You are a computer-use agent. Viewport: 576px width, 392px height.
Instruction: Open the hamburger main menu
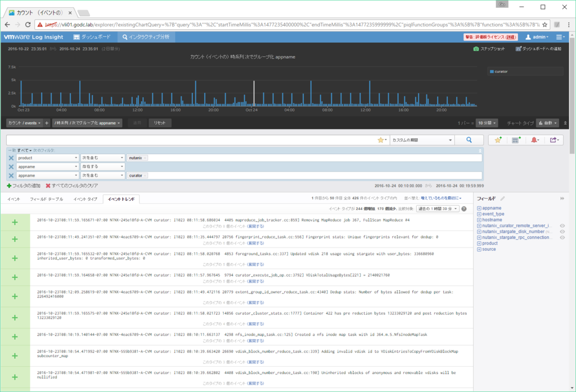pyautogui.click(x=560, y=37)
